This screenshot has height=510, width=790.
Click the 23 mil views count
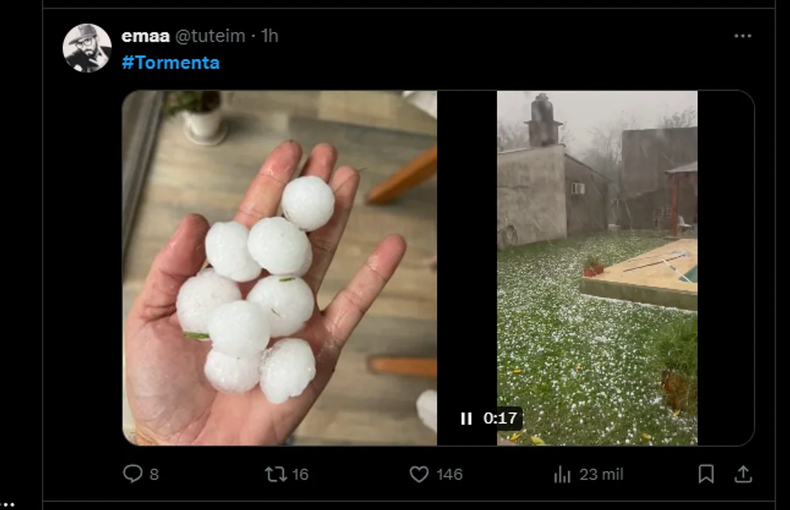tap(600, 474)
